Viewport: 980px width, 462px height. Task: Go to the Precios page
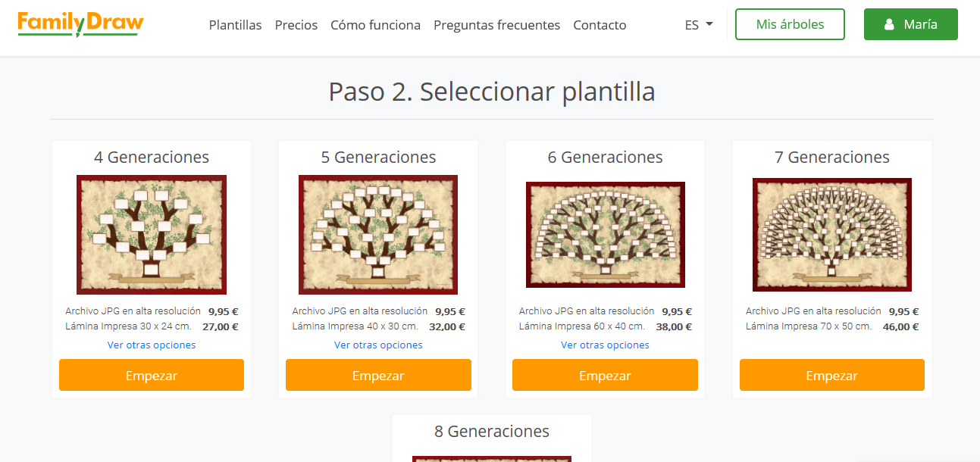(296, 25)
